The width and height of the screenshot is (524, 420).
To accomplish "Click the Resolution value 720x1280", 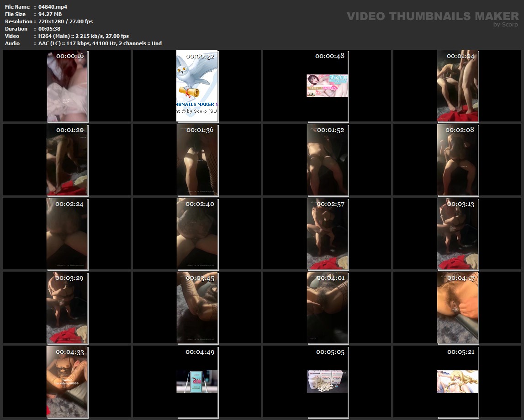I will point(66,21).
